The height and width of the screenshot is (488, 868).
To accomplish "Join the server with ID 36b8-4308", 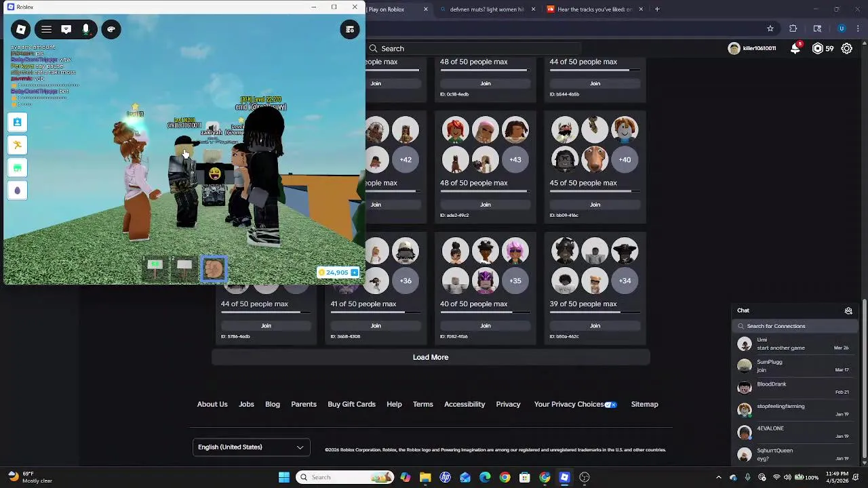I will [x=376, y=326].
